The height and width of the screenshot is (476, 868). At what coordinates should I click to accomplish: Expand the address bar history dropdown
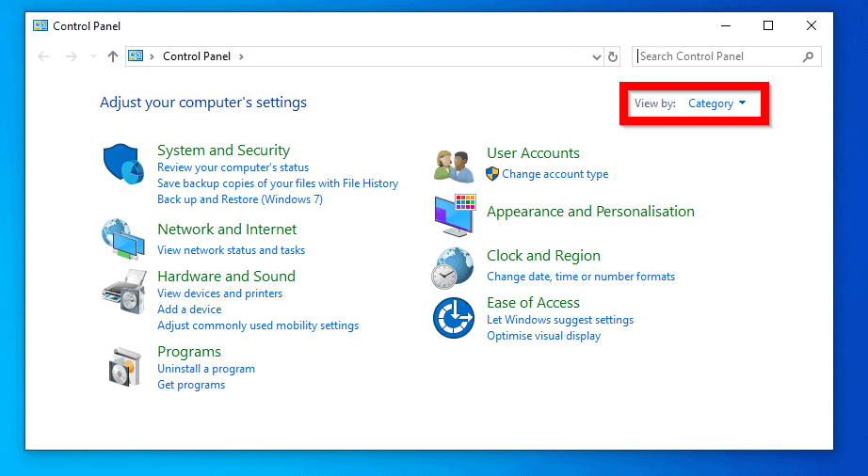[x=596, y=56]
